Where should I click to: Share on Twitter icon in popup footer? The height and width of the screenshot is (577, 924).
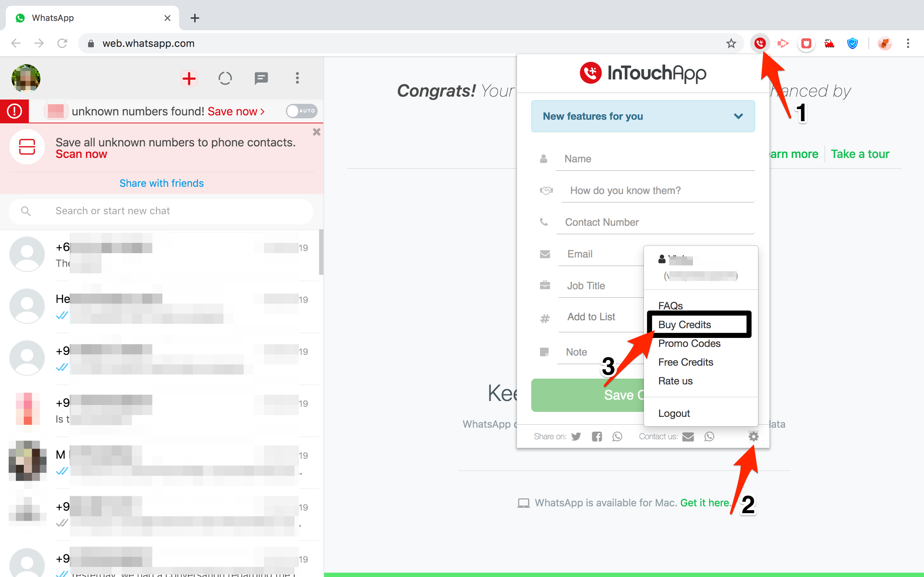(x=576, y=436)
